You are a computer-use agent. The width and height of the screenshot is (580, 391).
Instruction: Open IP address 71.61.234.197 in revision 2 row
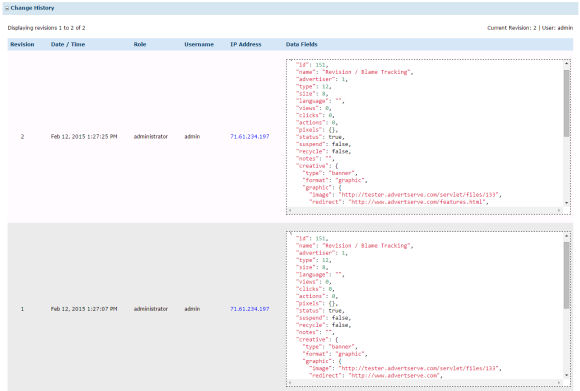(x=250, y=136)
